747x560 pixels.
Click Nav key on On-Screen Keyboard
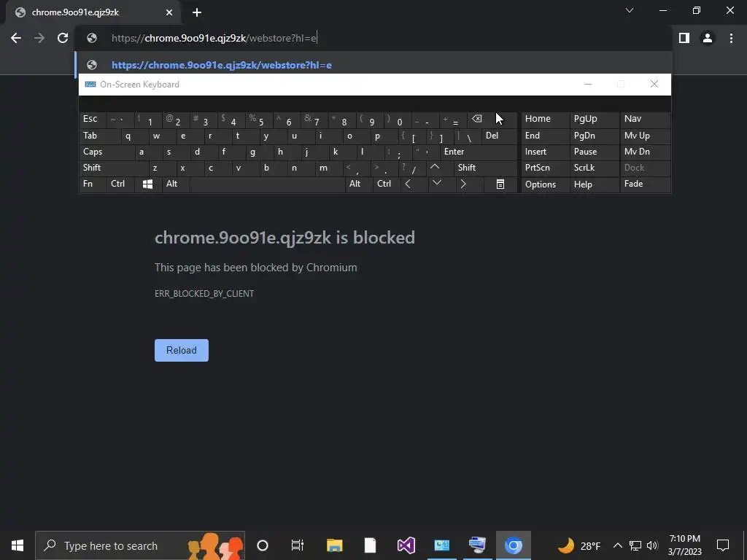(646, 119)
